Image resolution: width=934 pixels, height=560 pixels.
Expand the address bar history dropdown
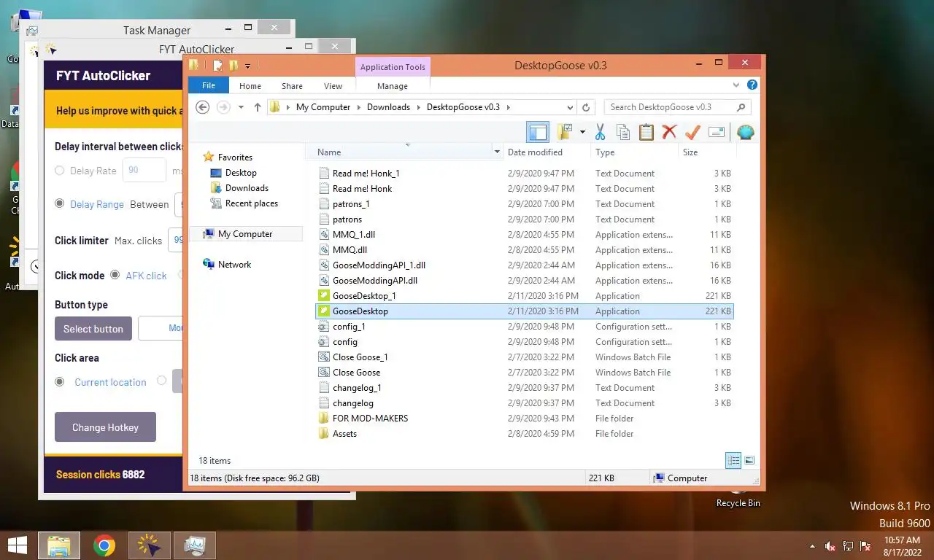571,107
